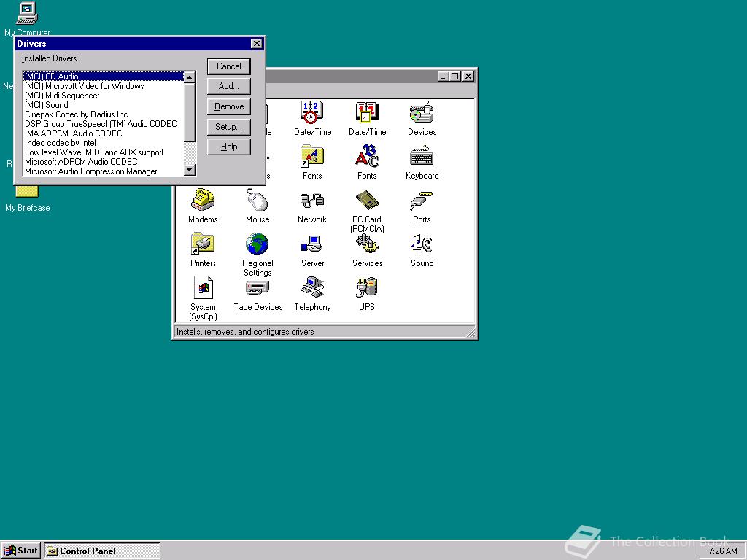
Task: Select (MCI) CD Audio driver
Action: [x=104, y=76]
